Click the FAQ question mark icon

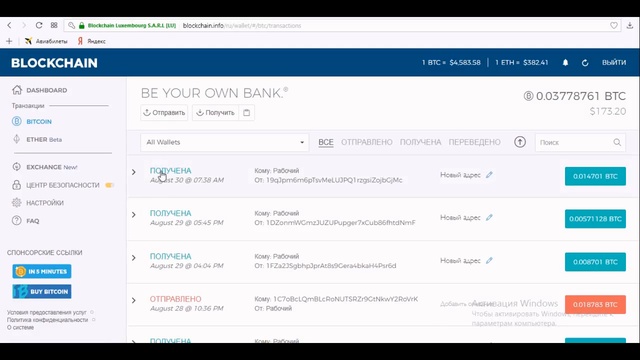pos(17,220)
